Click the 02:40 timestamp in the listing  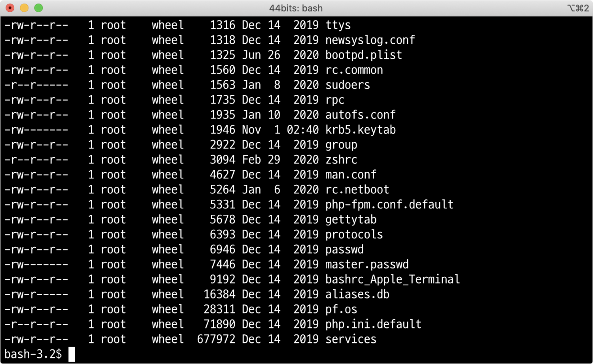click(x=302, y=130)
